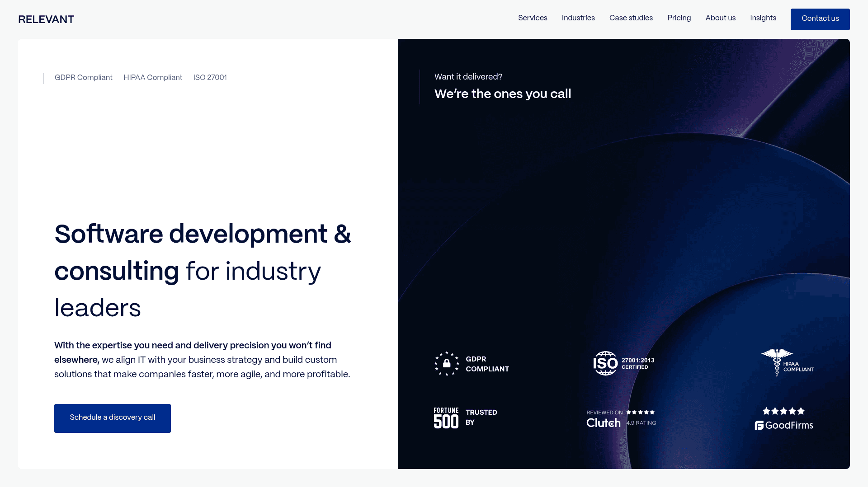Viewport: 868px width, 488px height.
Task: Click the Fortune 500 trusted-by badge
Action: pyautogui.click(x=446, y=417)
